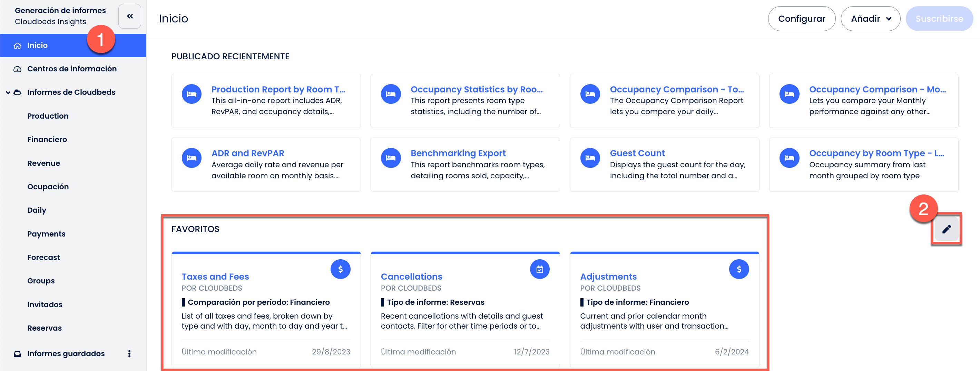Viewport: 980px width, 371px height.
Task: Collapse Informes de Cloudbeds tree section
Action: click(8, 92)
